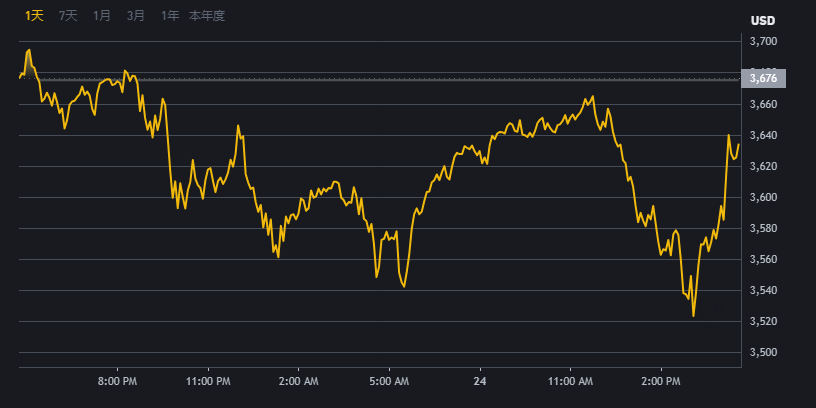Image resolution: width=816 pixels, height=408 pixels.
Task: Click the 3,676 current price tag
Action: (x=764, y=78)
